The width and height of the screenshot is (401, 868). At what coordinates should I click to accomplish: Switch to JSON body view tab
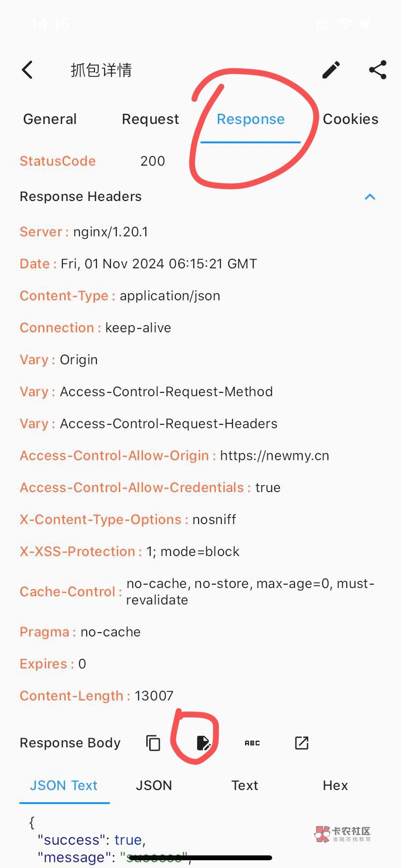[x=154, y=785]
